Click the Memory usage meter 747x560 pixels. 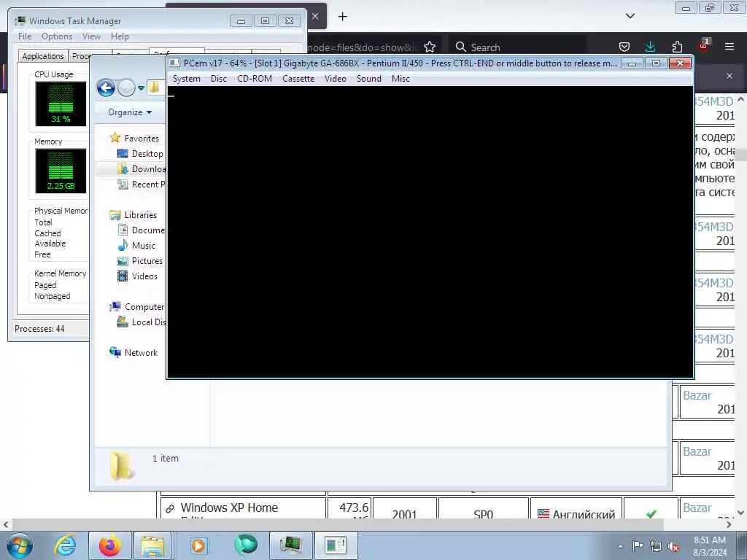pyautogui.click(x=61, y=171)
